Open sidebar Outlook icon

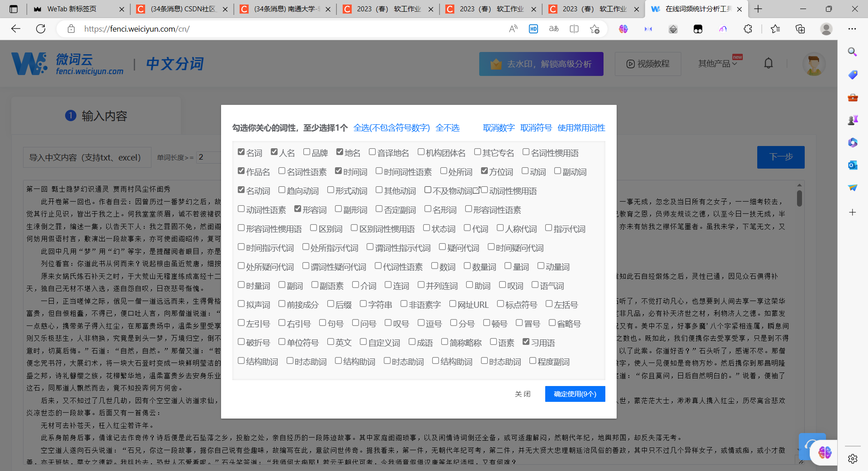click(853, 165)
